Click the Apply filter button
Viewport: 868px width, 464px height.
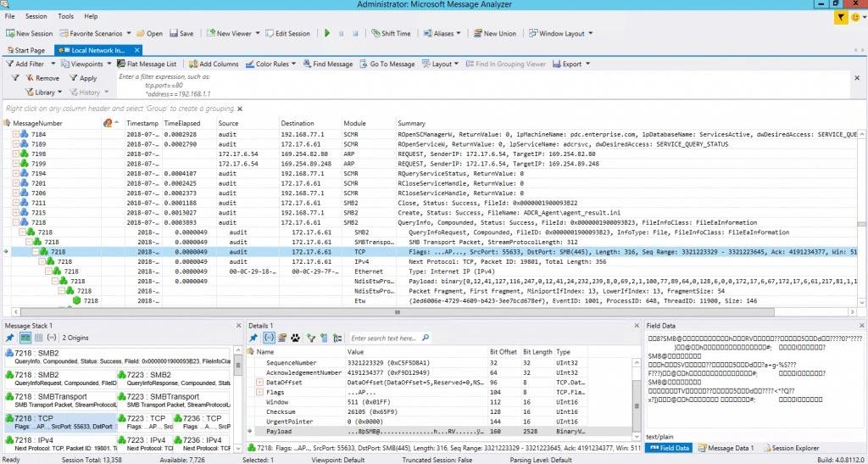[83, 78]
